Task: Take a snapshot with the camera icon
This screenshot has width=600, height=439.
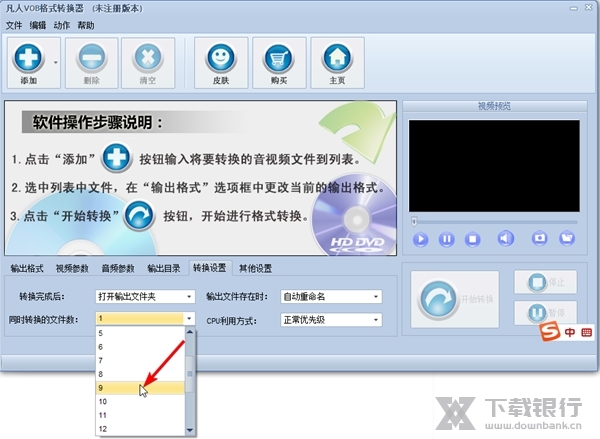Action: click(x=540, y=238)
